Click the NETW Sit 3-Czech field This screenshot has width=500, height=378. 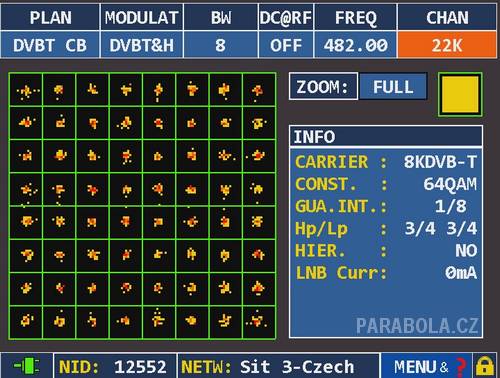[x=278, y=367]
